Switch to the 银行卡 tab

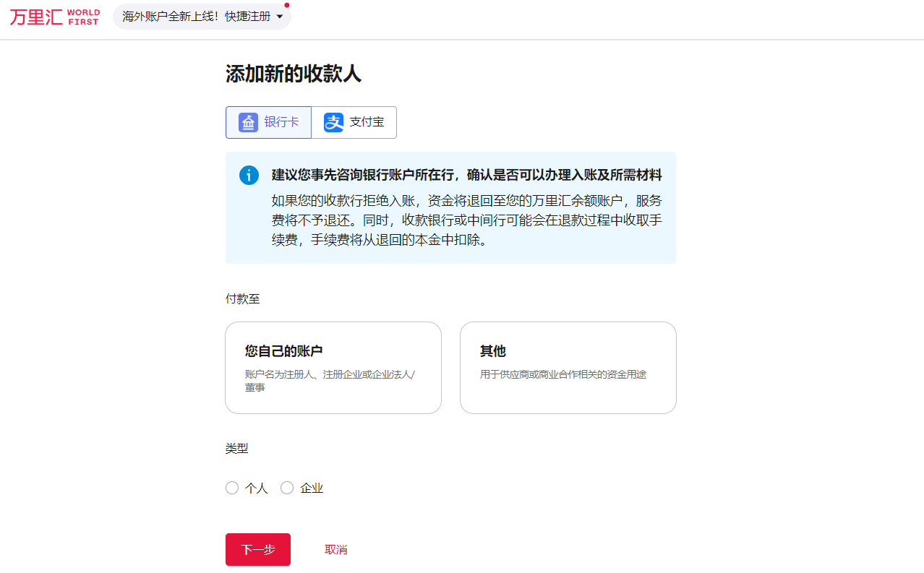pos(268,122)
